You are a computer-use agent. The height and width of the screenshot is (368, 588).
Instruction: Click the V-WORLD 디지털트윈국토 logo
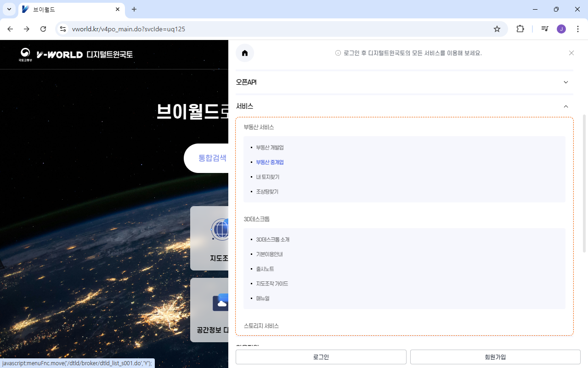click(76, 54)
